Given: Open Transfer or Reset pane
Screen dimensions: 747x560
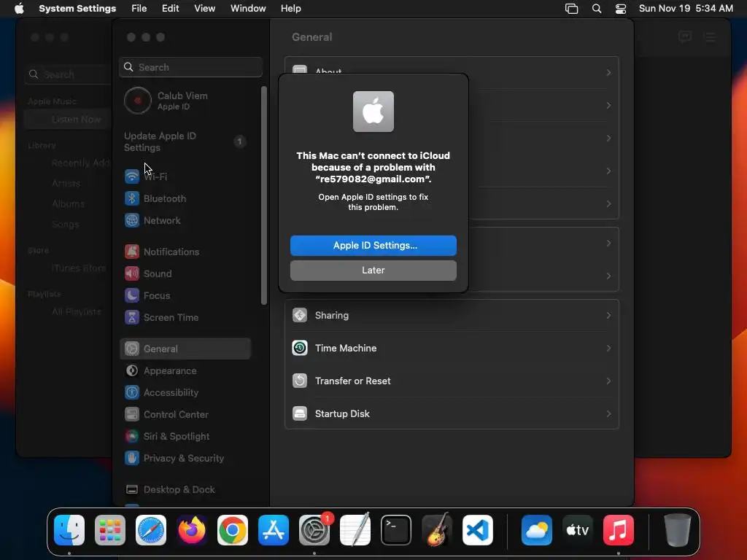Looking at the screenshot, I should (x=452, y=381).
